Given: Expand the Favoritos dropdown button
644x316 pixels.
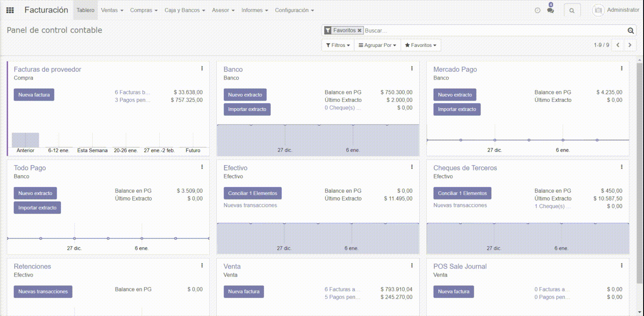Looking at the screenshot, I should [421, 45].
